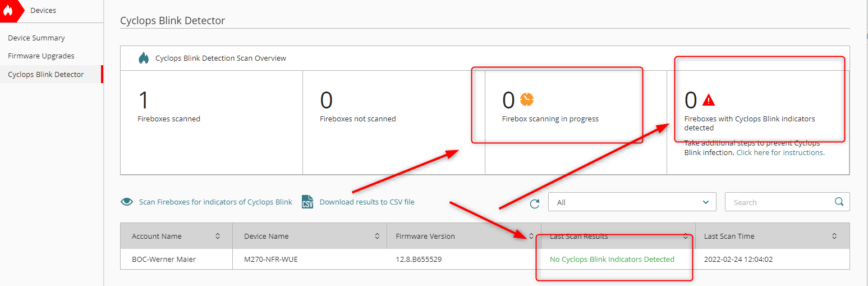This screenshot has height=286, width=868.
Task: Click orange clock scanning-in-progress icon
Action: 526,99
